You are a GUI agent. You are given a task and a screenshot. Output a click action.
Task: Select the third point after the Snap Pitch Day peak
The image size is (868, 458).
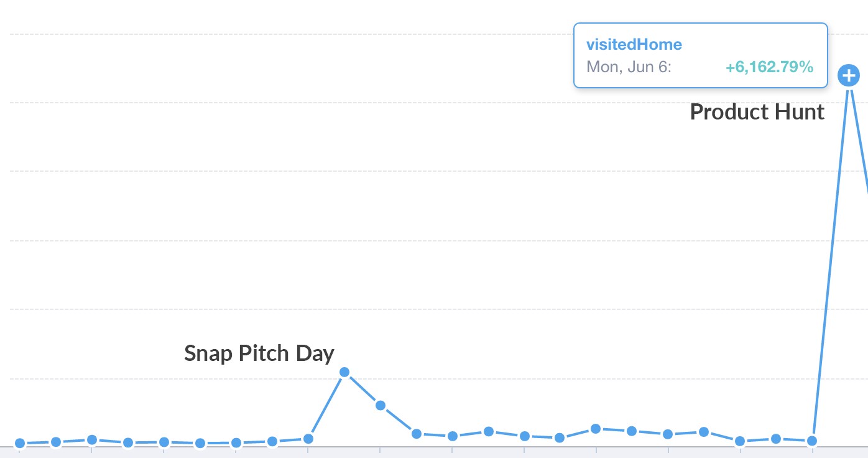pyautogui.click(x=453, y=436)
